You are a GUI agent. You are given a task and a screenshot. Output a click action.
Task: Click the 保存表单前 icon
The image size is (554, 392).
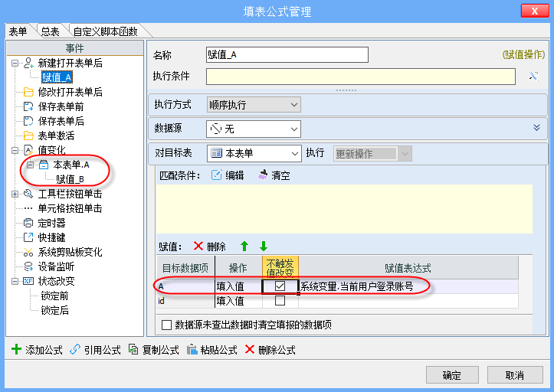tap(28, 106)
